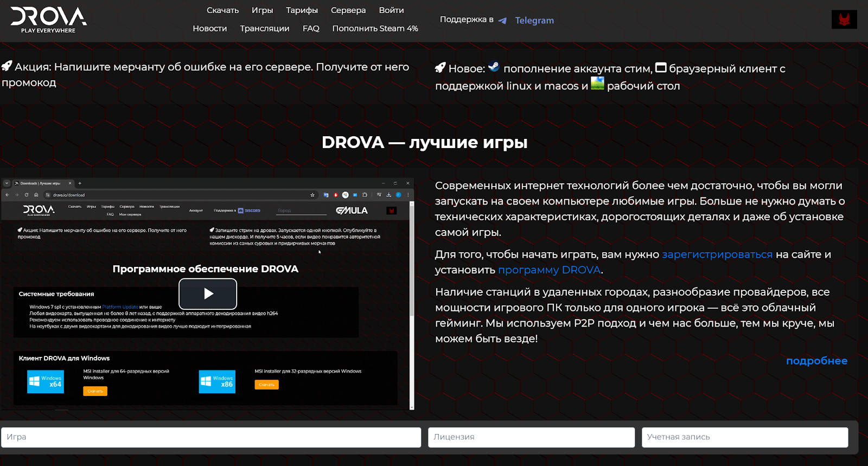This screenshot has height=466, width=868.
Task: Click the rocket icon beside Акция
Action: 7,66
